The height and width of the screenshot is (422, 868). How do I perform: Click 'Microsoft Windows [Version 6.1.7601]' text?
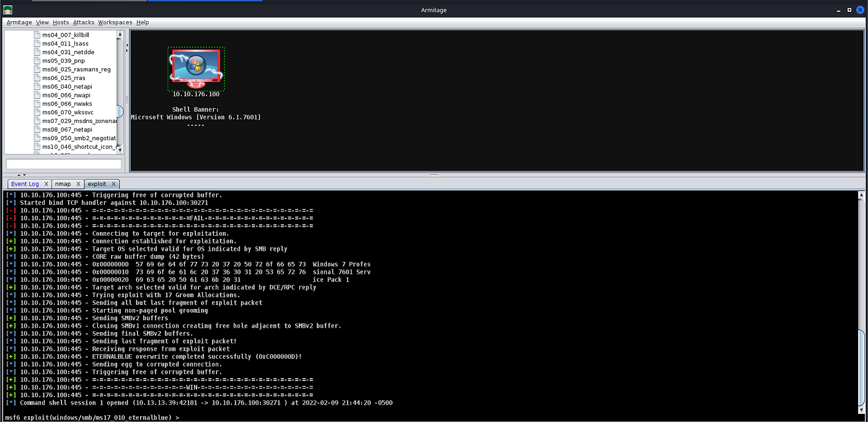point(196,117)
